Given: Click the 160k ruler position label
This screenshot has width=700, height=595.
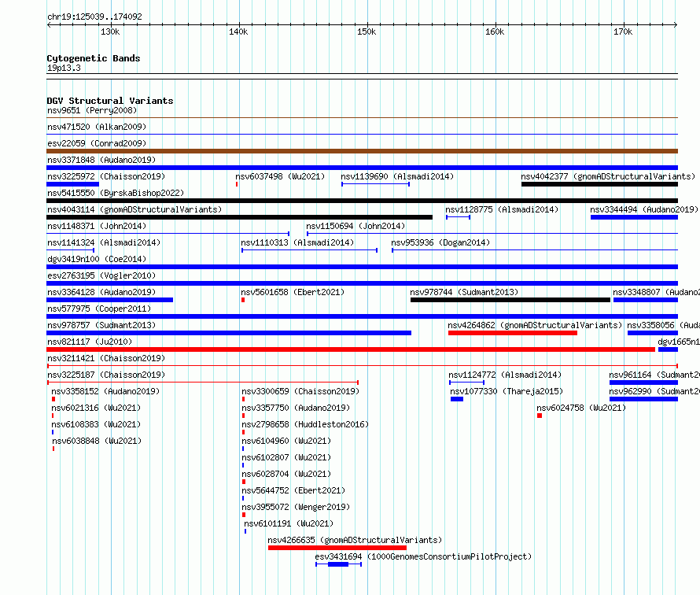Looking at the screenshot, I should 495,31.
